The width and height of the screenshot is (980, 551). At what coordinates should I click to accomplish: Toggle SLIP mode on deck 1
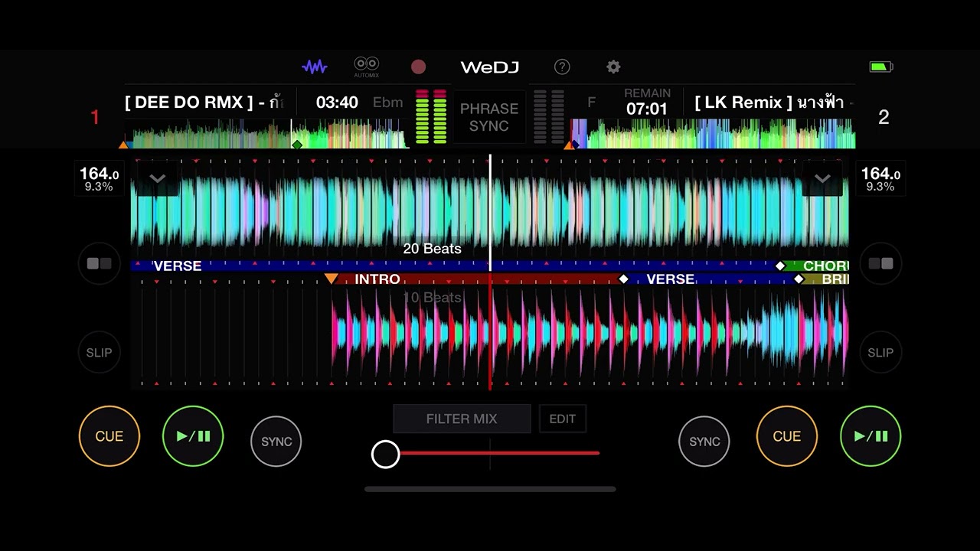(100, 352)
